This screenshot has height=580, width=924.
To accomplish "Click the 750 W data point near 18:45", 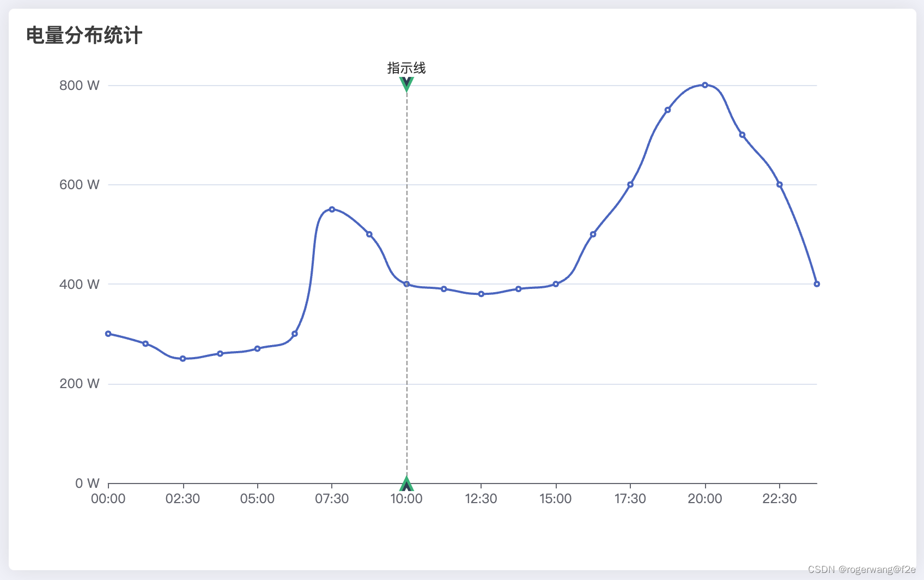I will tap(668, 110).
